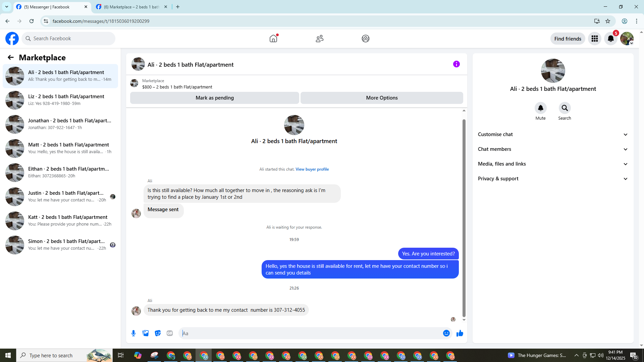Open the Facebook notifications bell
644x362 pixels.
point(610,39)
